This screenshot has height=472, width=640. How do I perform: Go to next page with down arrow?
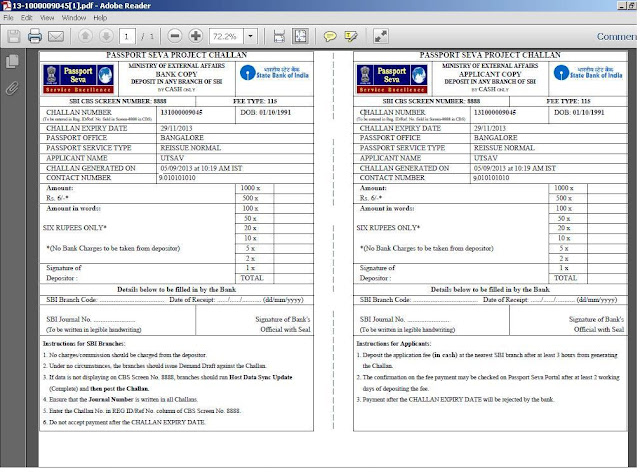pyautogui.click(x=106, y=36)
